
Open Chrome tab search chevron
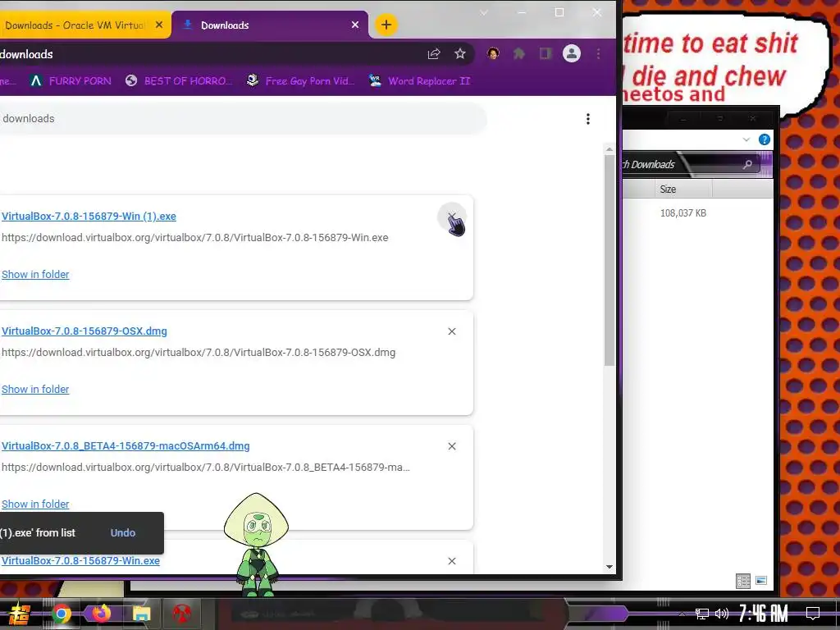click(x=484, y=12)
